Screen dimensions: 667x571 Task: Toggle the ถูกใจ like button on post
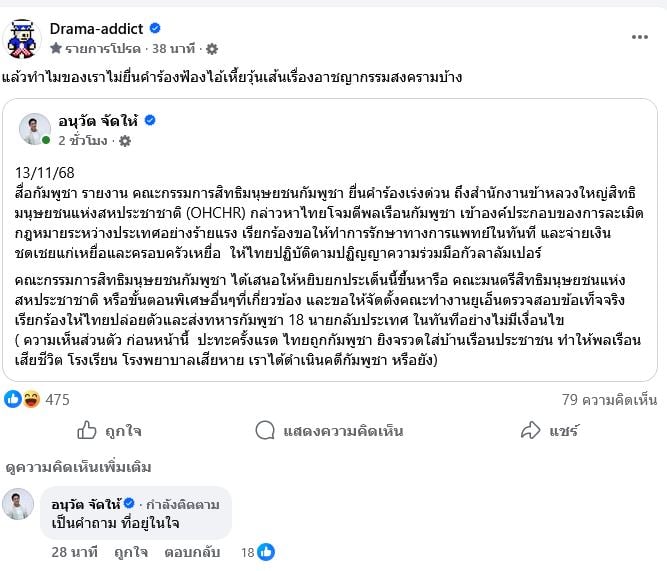point(109,431)
